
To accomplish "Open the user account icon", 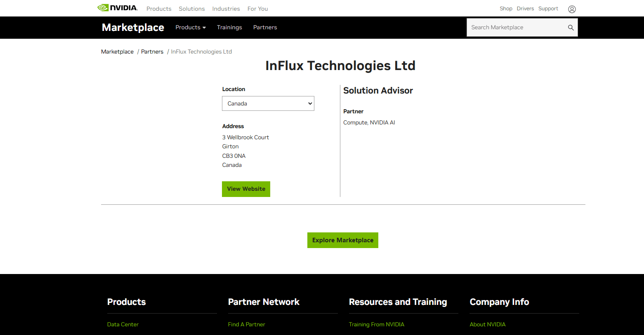I will 571,9.
